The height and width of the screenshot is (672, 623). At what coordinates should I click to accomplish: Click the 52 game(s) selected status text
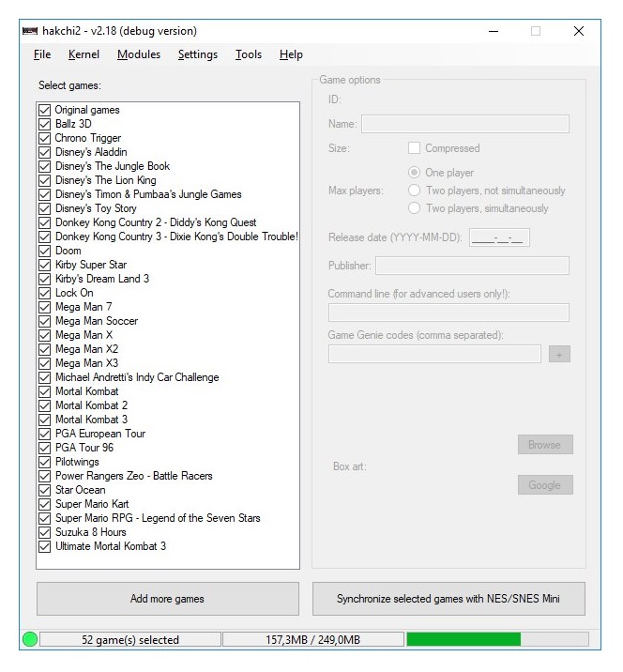[x=130, y=639]
